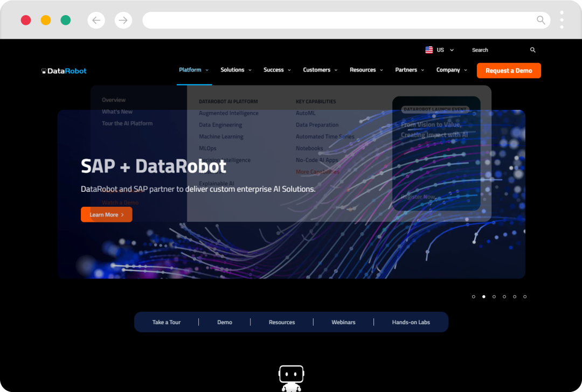Click the address bar magnifier icon

point(541,20)
